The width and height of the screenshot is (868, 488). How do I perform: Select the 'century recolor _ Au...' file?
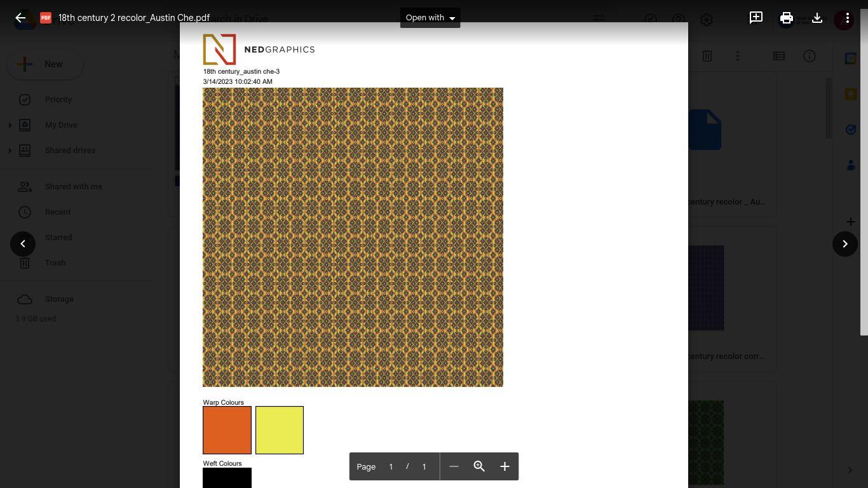(727, 202)
